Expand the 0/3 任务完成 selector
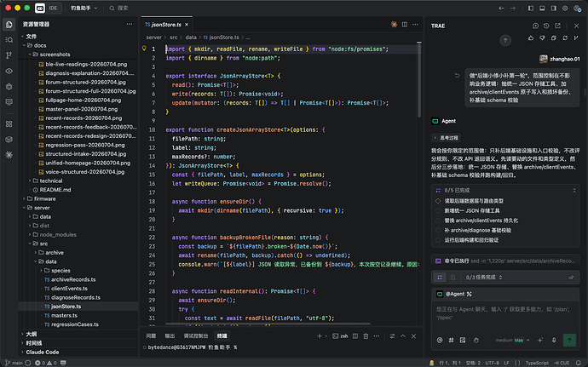 484,278
